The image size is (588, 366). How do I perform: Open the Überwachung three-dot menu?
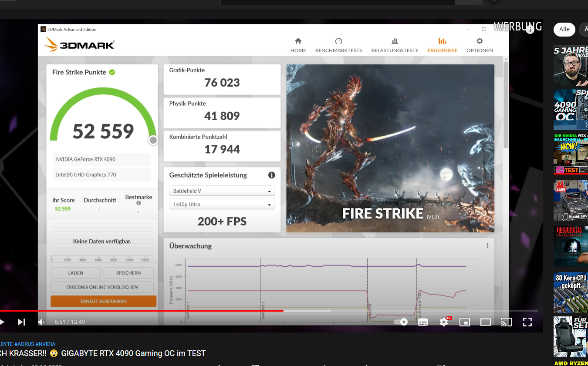point(487,246)
